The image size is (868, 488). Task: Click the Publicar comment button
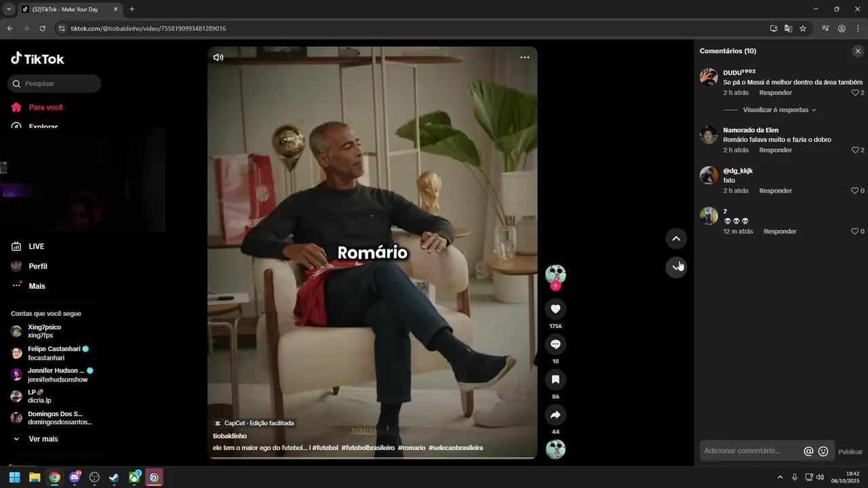pyautogui.click(x=850, y=452)
